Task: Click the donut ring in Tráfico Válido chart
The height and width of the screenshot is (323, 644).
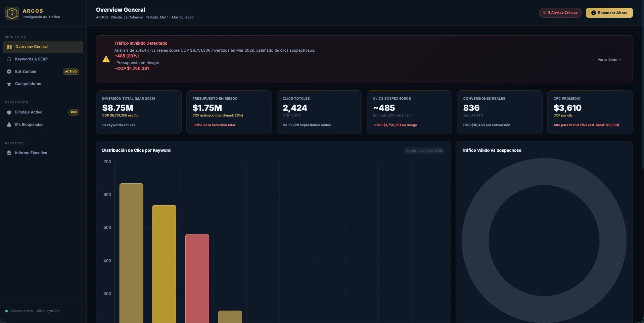Action: [x=475, y=240]
